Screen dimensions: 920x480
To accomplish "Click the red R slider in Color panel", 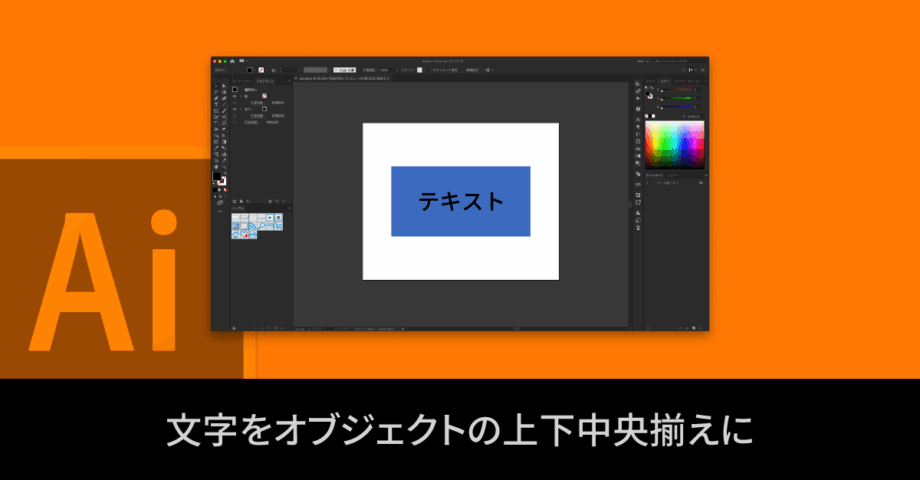I will pyautogui.click(x=676, y=89).
